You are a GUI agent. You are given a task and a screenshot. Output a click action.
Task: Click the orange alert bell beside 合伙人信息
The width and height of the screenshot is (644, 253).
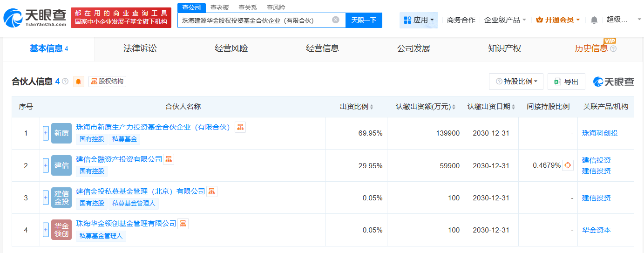pos(79,82)
